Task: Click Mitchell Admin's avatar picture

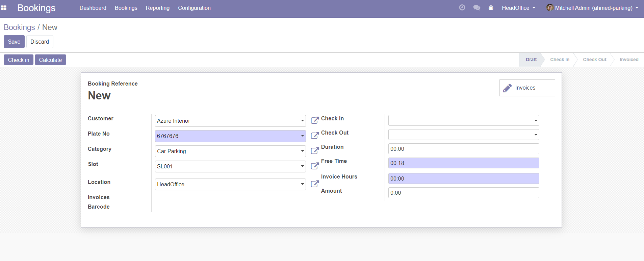Action: (x=550, y=7)
